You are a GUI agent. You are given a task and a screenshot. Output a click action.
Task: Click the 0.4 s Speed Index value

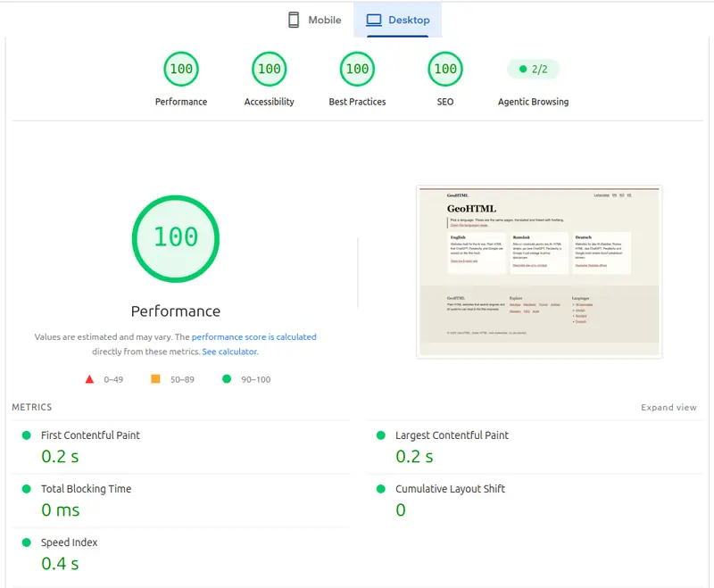(x=60, y=564)
